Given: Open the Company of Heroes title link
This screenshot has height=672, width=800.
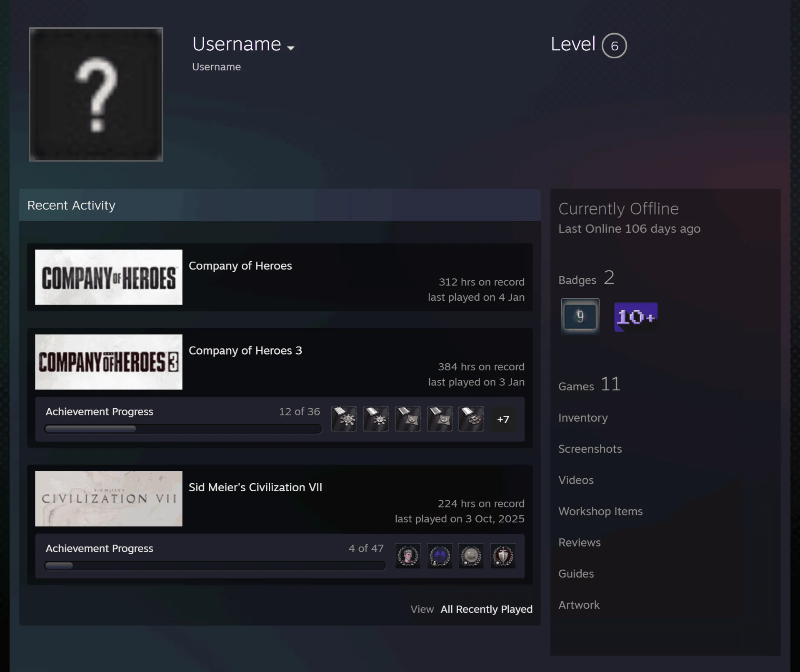Looking at the screenshot, I should click(x=240, y=266).
